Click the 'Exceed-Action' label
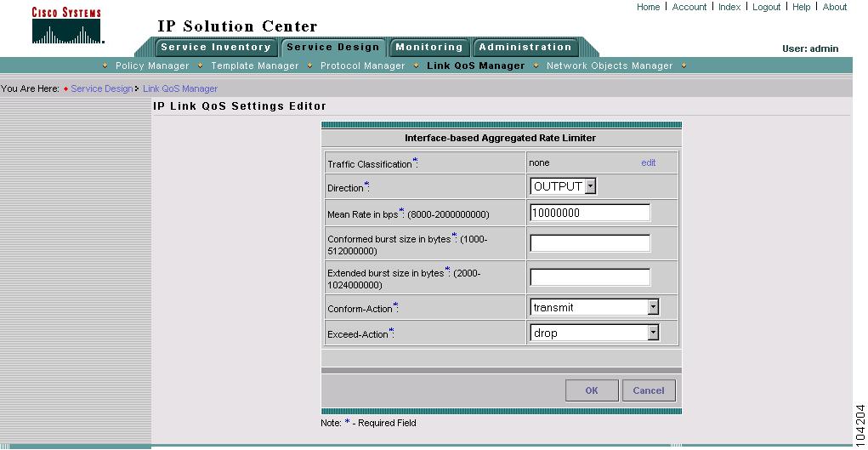 (361, 333)
